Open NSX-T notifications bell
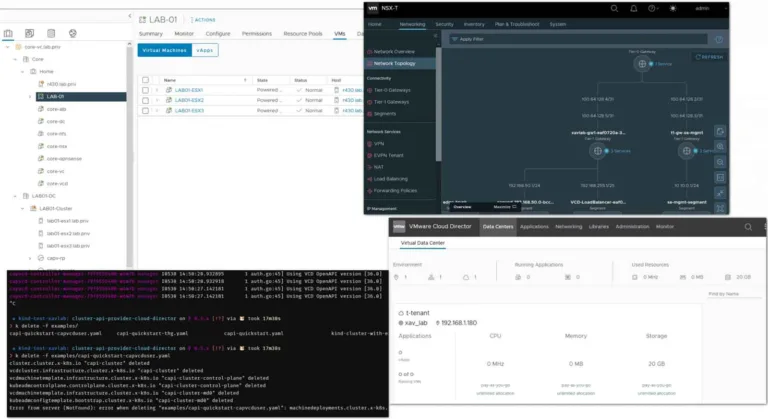Image resolution: width=768 pixels, height=419 pixels. (x=633, y=8)
